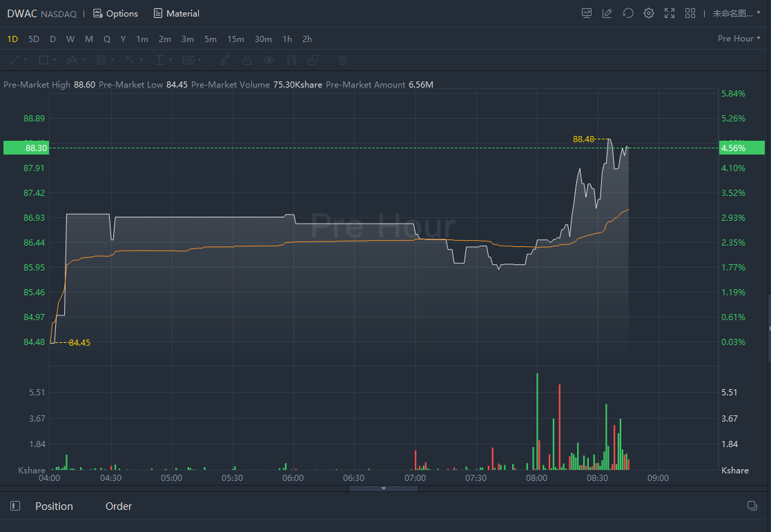This screenshot has width=771, height=532.
Task: Switch to the M monthly timeframe
Action: [x=89, y=39]
